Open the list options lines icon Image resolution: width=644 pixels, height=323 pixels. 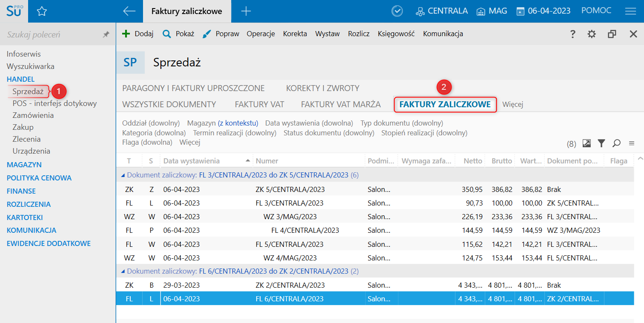[x=632, y=143]
